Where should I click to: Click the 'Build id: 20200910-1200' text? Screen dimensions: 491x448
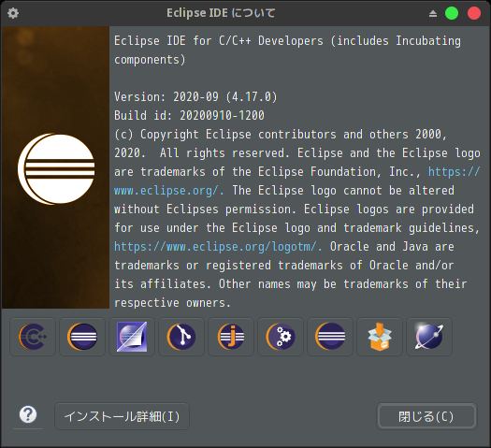tap(189, 116)
